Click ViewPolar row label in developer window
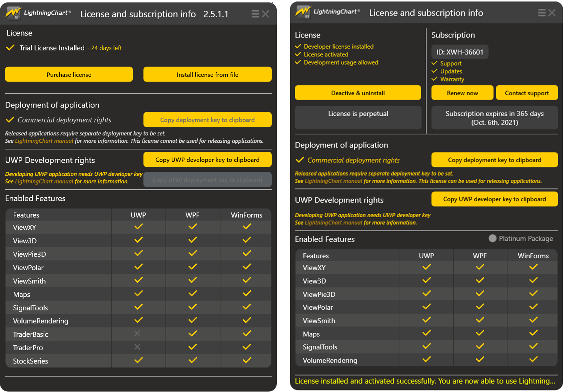 pos(318,307)
